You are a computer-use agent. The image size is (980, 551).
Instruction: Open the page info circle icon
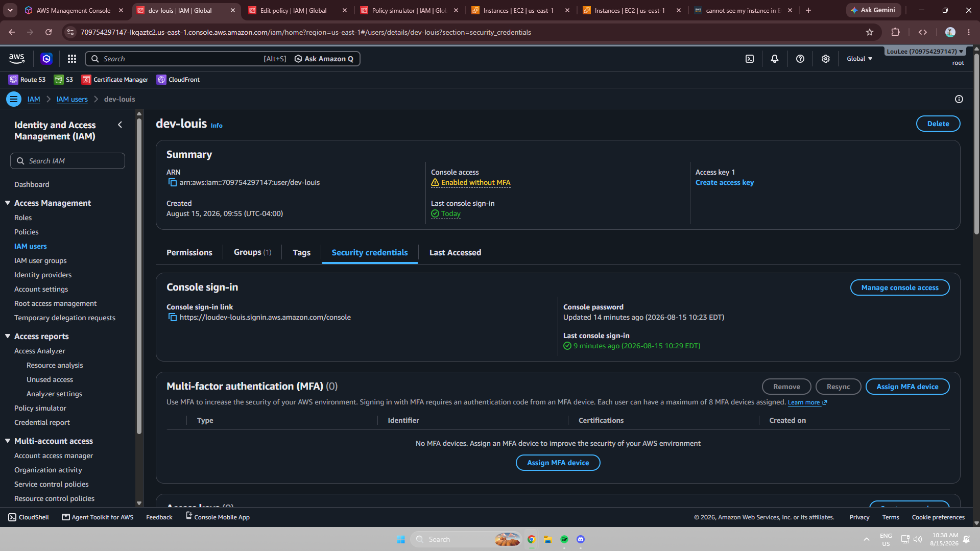pyautogui.click(x=959, y=99)
